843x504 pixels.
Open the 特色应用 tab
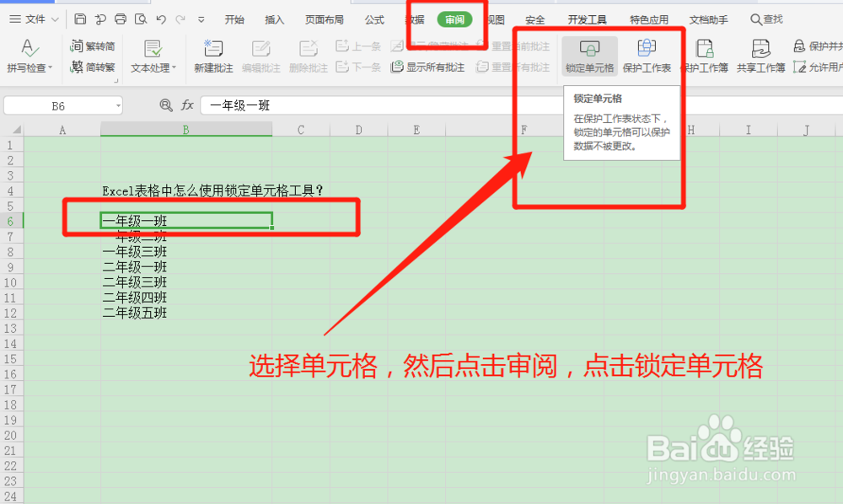click(x=649, y=20)
